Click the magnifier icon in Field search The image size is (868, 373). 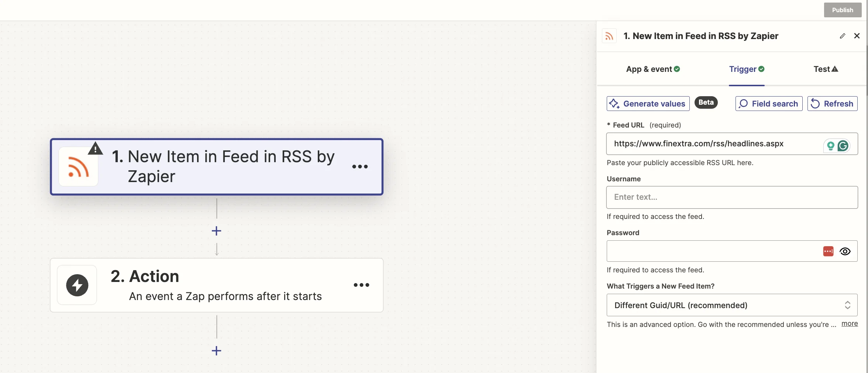(743, 104)
